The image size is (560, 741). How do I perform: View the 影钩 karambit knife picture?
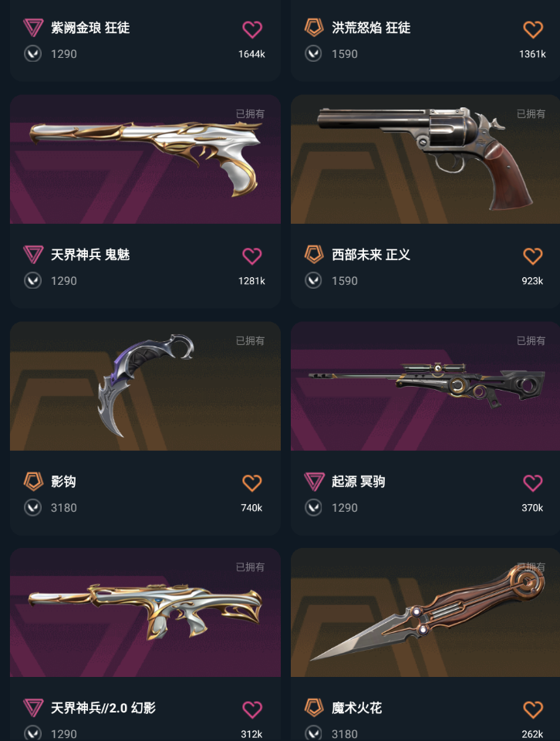(x=146, y=386)
